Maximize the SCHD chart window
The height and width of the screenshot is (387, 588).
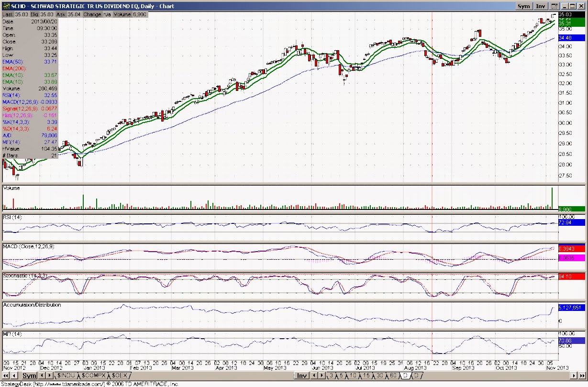click(572, 6)
